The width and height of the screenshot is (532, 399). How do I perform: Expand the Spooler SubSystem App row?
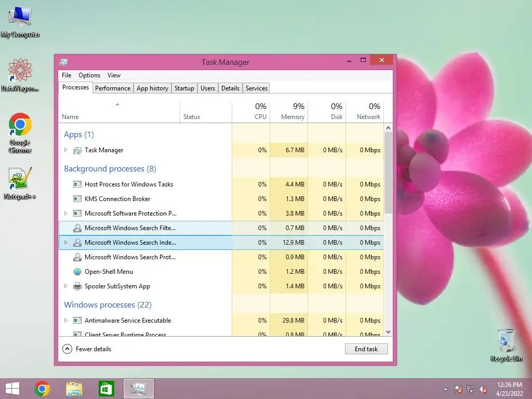pyautogui.click(x=66, y=286)
